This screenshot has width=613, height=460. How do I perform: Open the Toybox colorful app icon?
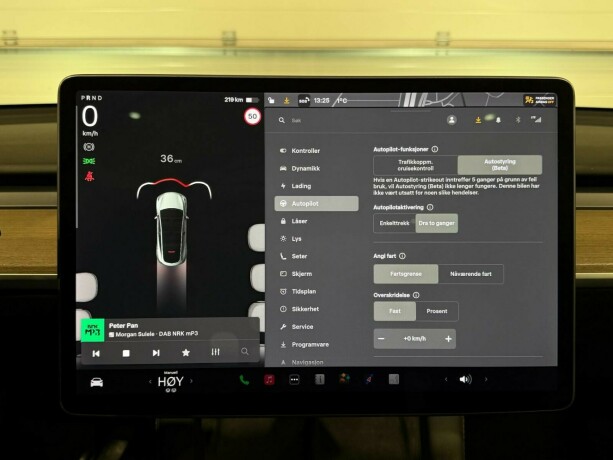[344, 379]
